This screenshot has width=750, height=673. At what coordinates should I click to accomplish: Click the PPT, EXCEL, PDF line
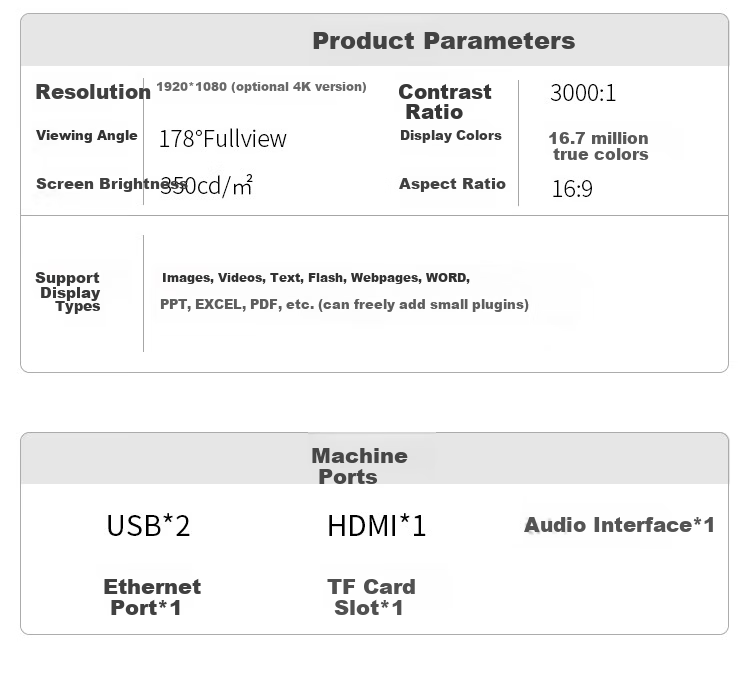[x=344, y=304]
